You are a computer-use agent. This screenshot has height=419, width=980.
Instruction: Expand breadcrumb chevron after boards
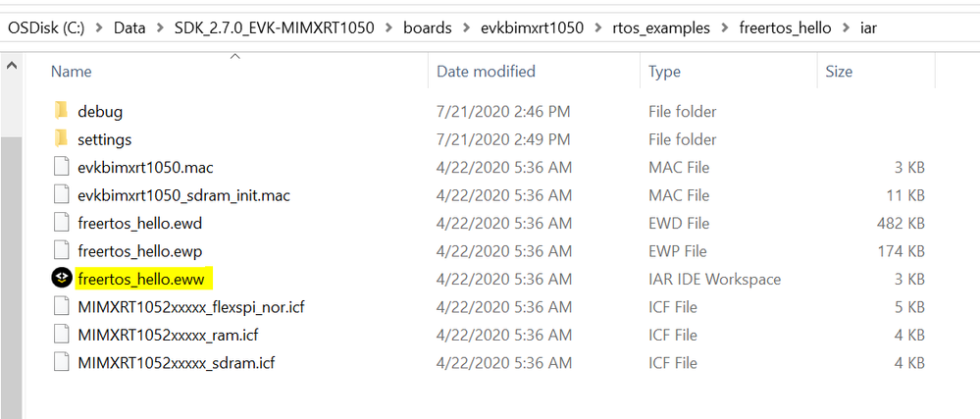[464, 27]
